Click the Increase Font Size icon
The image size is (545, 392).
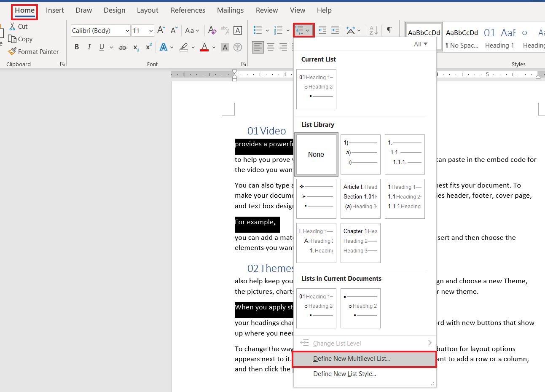161,30
